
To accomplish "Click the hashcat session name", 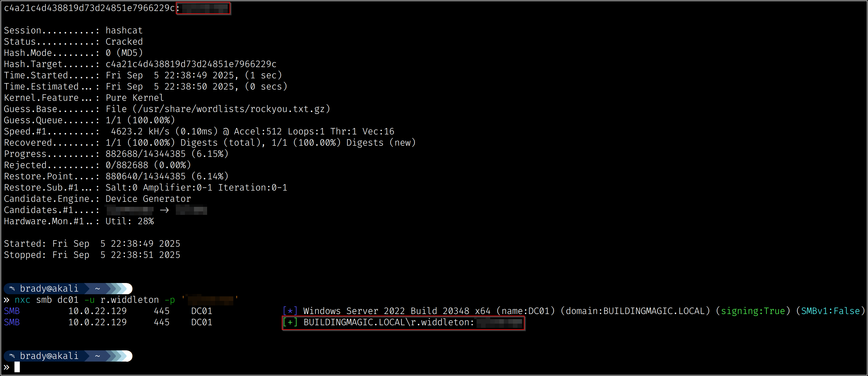I will tap(124, 30).
